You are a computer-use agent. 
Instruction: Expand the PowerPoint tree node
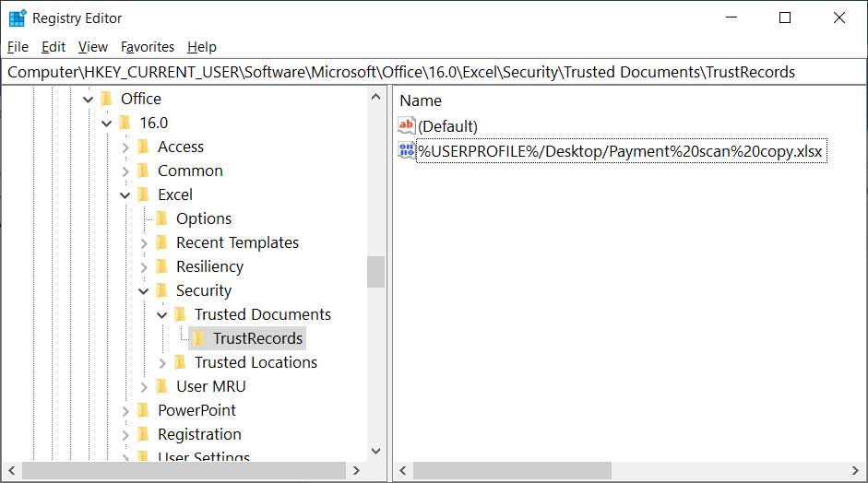[x=125, y=411]
